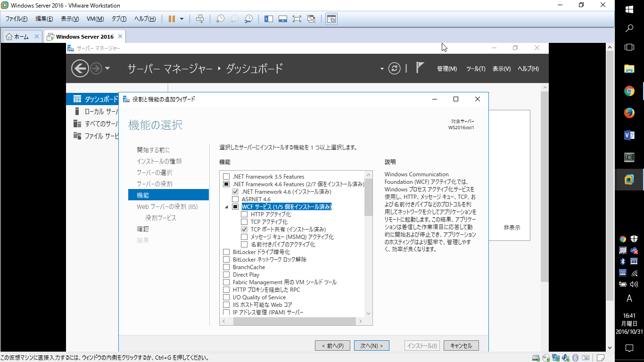Collapse the WCF サービス tree node
Viewport: 644px width, 362px height.
coord(226,207)
